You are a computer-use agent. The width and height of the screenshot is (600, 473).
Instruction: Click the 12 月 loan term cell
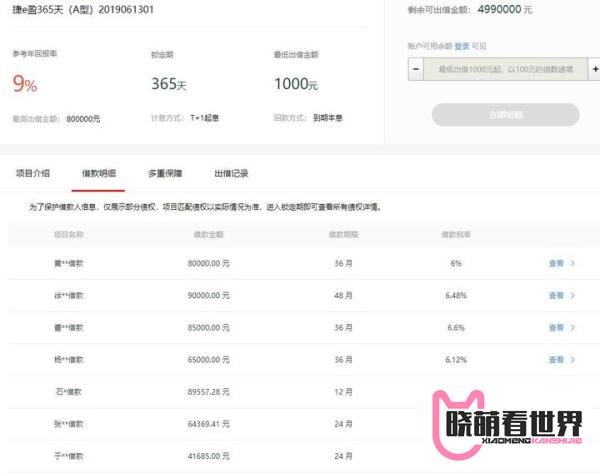[x=343, y=392]
